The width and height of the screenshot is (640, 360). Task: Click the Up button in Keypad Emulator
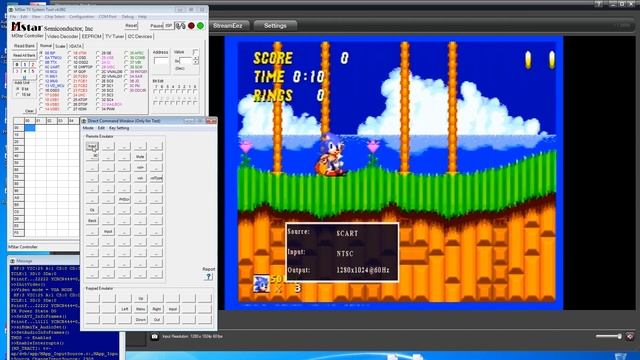[x=140, y=298]
